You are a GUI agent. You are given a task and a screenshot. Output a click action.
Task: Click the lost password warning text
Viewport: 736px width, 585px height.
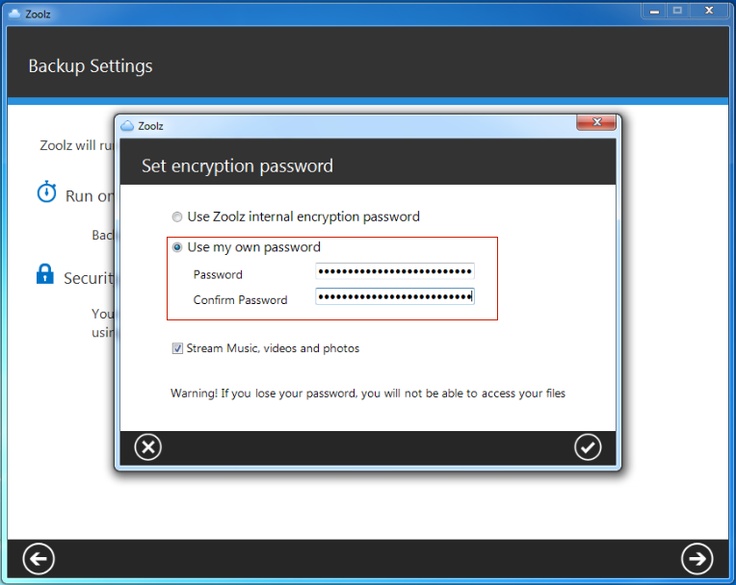(367, 393)
